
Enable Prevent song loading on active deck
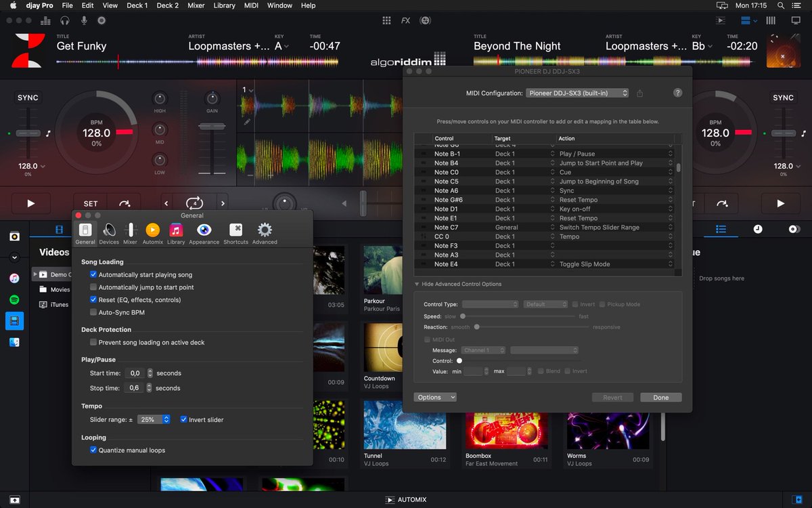click(93, 343)
